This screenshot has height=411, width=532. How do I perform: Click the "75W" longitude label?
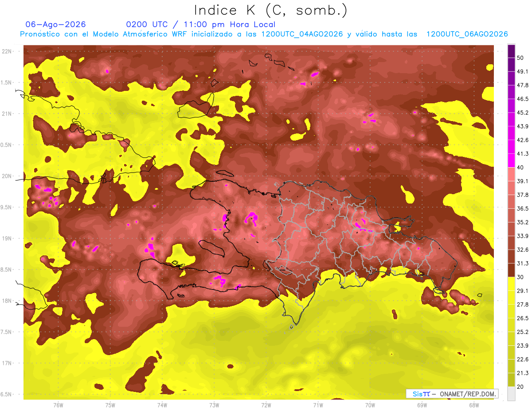[110, 405]
